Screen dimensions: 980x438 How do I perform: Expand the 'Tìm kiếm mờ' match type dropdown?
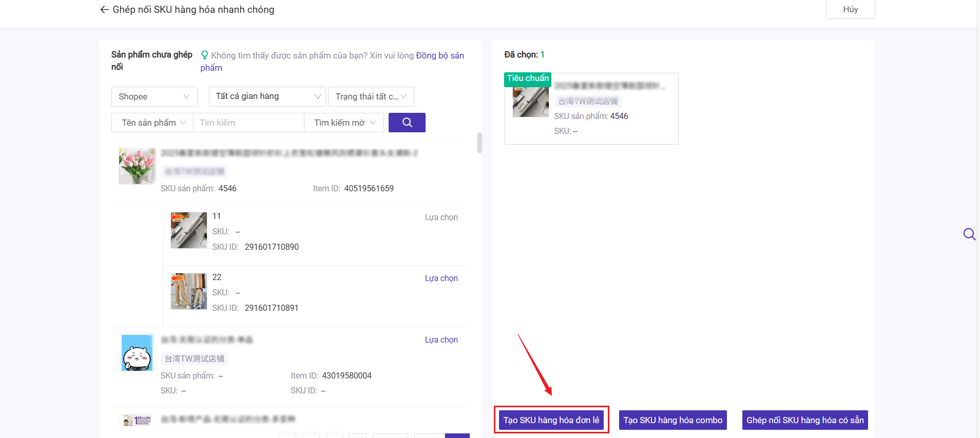344,123
